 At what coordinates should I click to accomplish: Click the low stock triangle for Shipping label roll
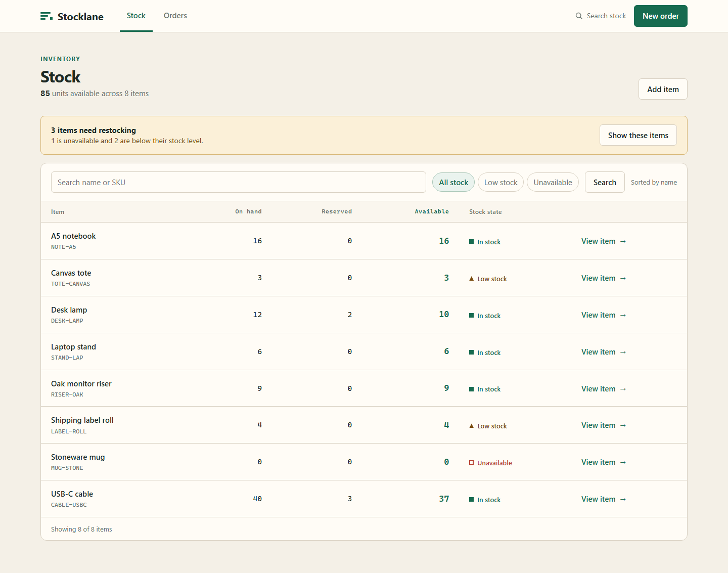(472, 426)
